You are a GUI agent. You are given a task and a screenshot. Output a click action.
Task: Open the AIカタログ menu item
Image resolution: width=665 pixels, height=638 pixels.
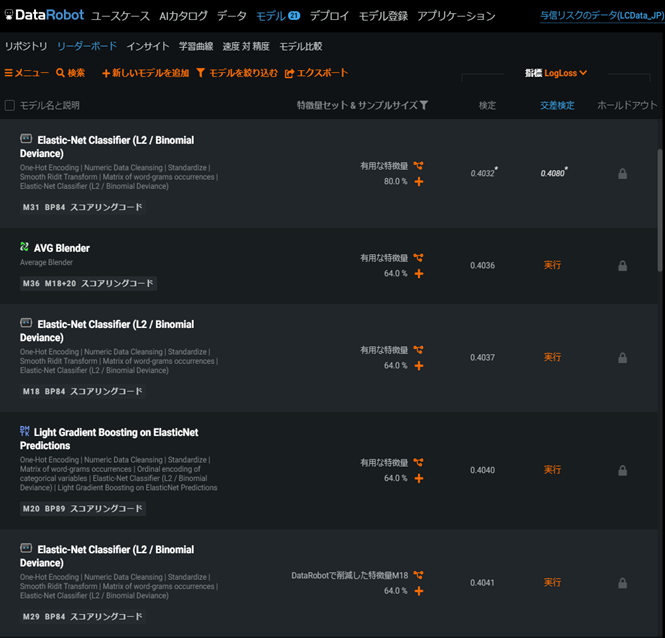pos(183,16)
